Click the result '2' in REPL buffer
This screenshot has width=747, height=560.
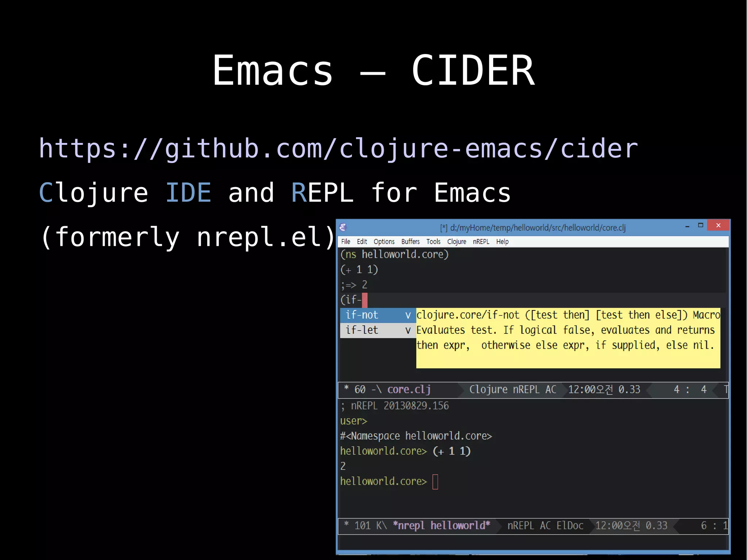click(x=343, y=466)
